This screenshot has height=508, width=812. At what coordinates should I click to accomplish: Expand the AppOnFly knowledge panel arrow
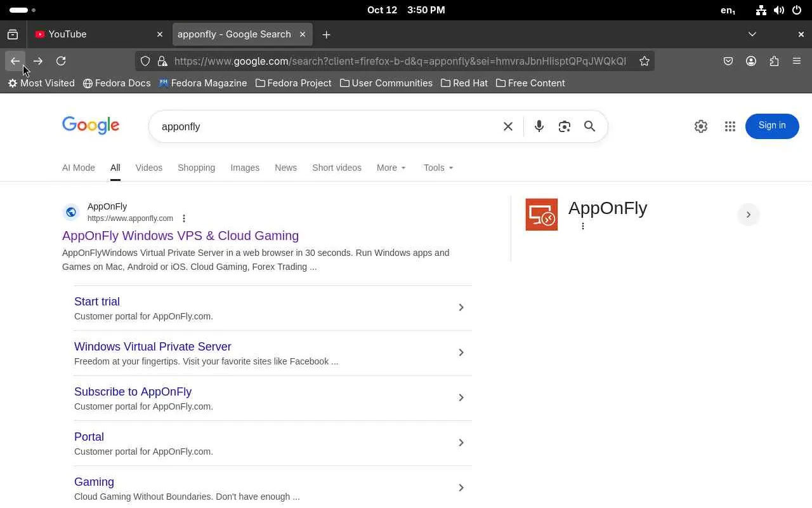coord(749,215)
